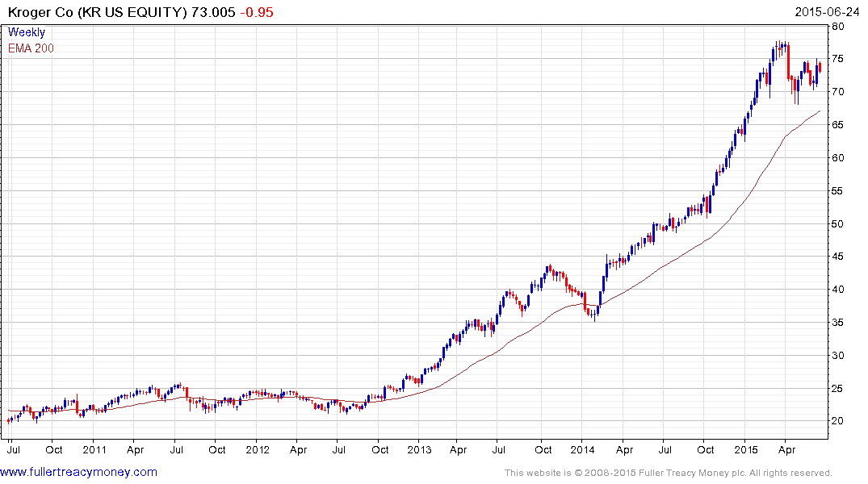Click the red change value -0.95
The width and height of the screenshot is (868, 484).
[x=257, y=12]
